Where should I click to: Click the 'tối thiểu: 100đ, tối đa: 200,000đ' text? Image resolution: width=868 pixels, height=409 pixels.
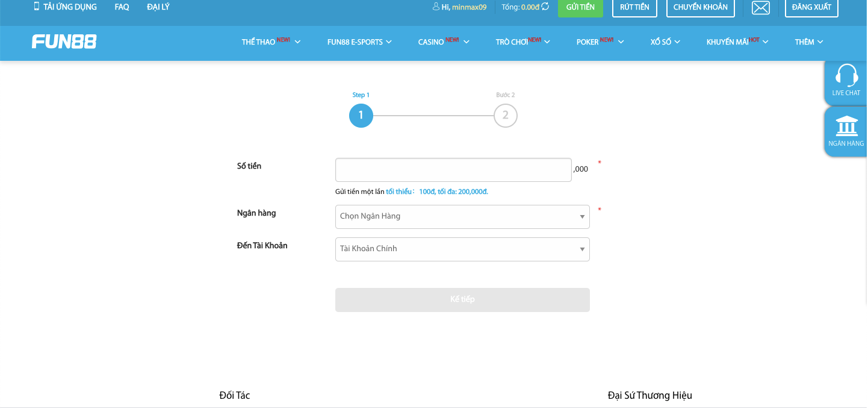pyautogui.click(x=437, y=192)
